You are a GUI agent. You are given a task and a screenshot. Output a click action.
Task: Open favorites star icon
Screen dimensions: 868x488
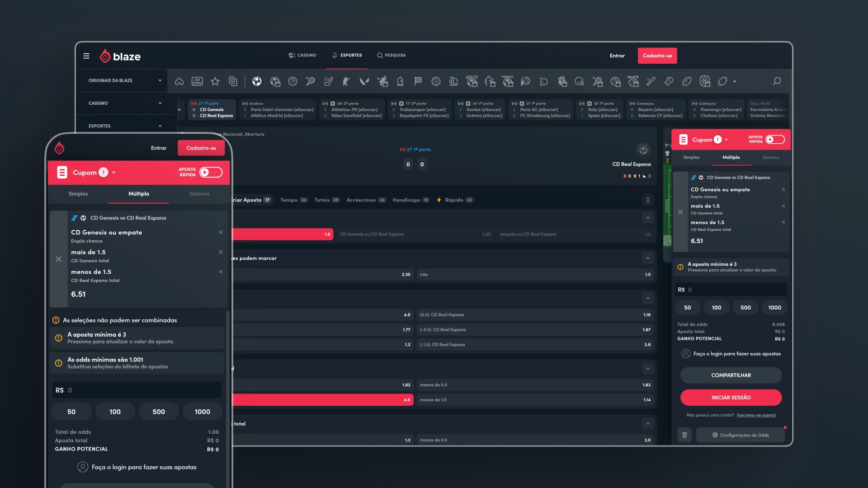[215, 81]
